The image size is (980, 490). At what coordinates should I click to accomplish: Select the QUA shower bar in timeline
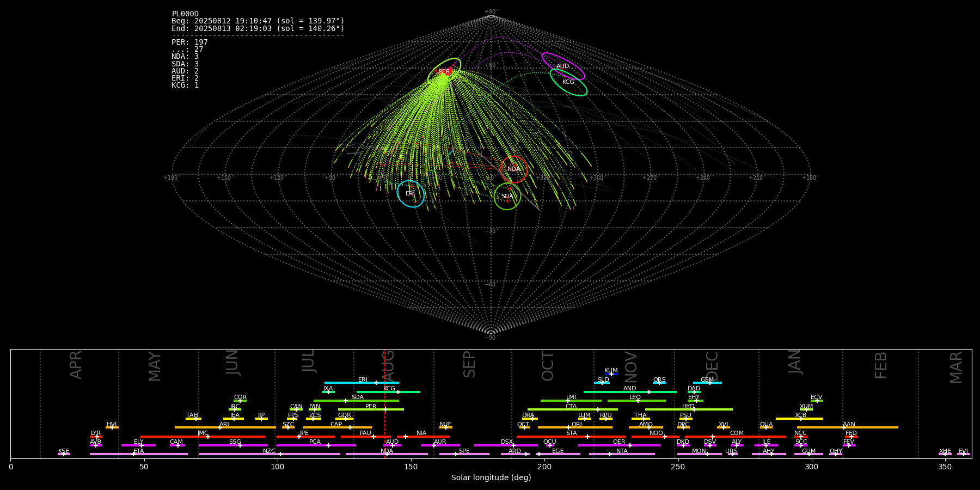(x=766, y=427)
